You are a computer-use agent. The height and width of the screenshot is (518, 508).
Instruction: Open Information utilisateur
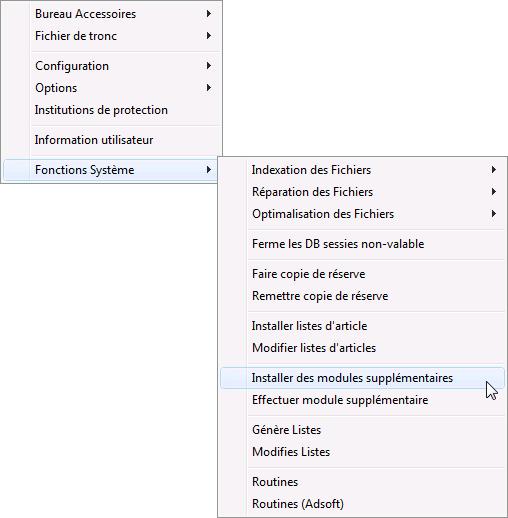pyautogui.click(x=112, y=140)
